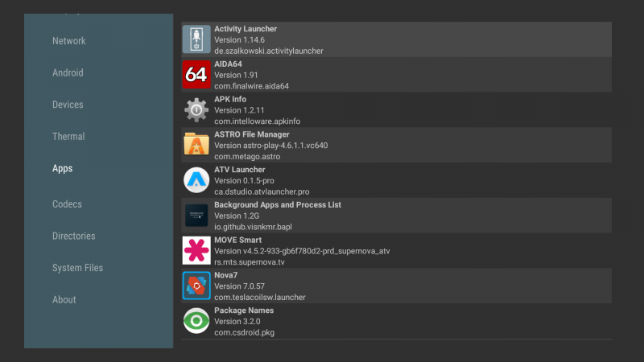The height and width of the screenshot is (362, 644).
Task: Click Version 0.1.5-pro text
Action: pyautogui.click(x=244, y=180)
